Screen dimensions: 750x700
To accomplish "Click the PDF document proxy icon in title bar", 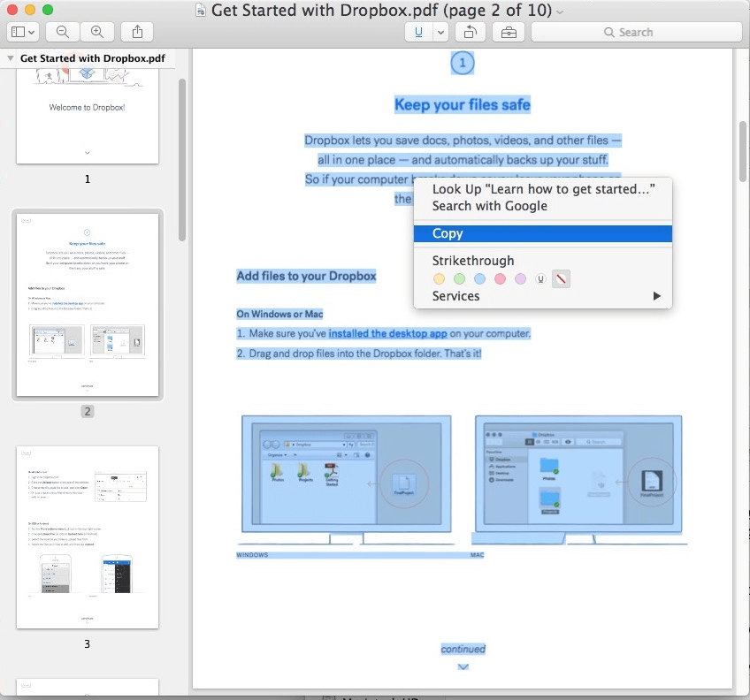I will coord(201,10).
